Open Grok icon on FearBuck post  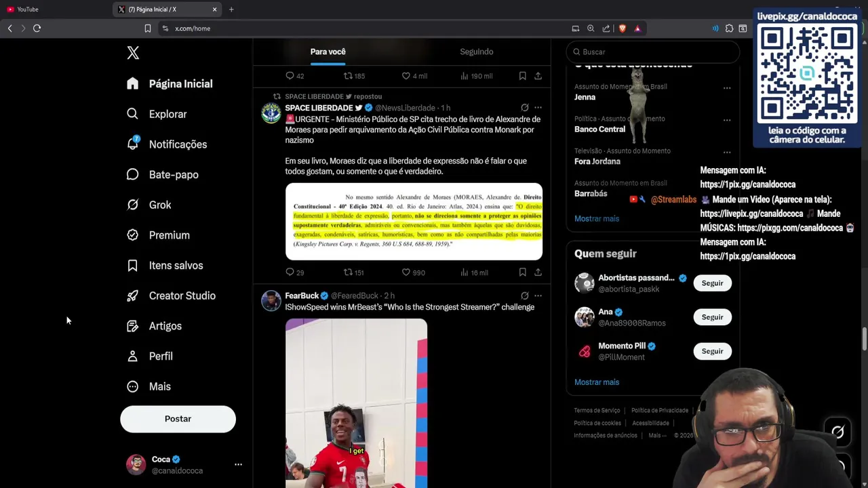pos(524,296)
